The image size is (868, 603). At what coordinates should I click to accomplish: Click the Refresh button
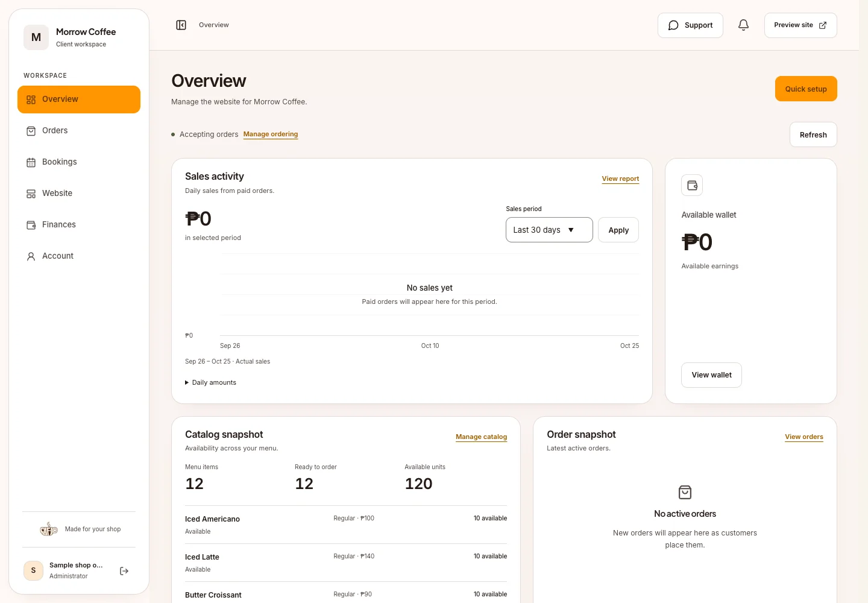pos(813,134)
